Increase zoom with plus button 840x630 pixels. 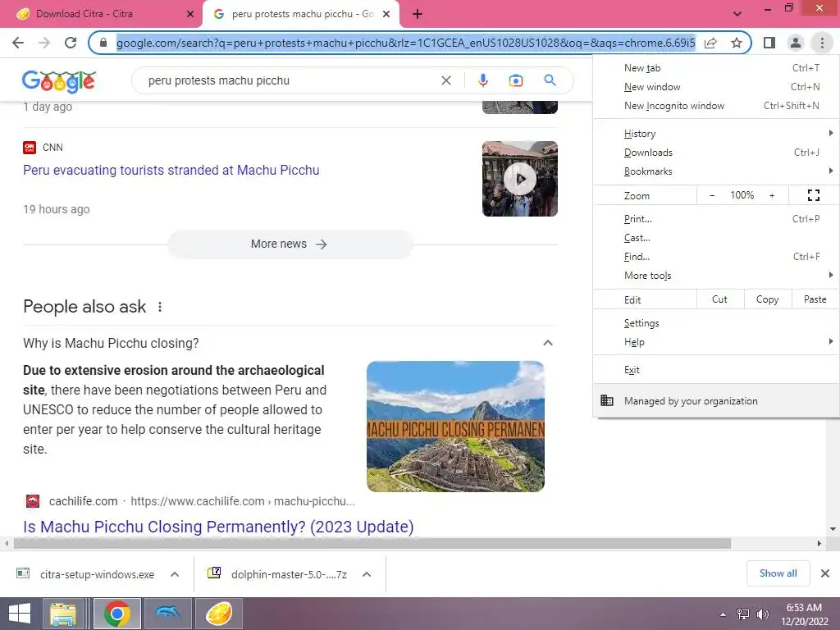coord(772,195)
